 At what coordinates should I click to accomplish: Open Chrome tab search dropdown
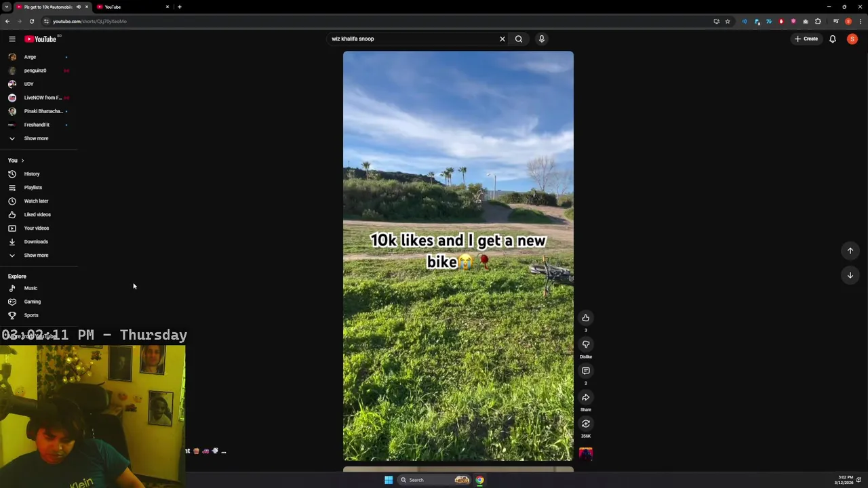tap(7, 7)
